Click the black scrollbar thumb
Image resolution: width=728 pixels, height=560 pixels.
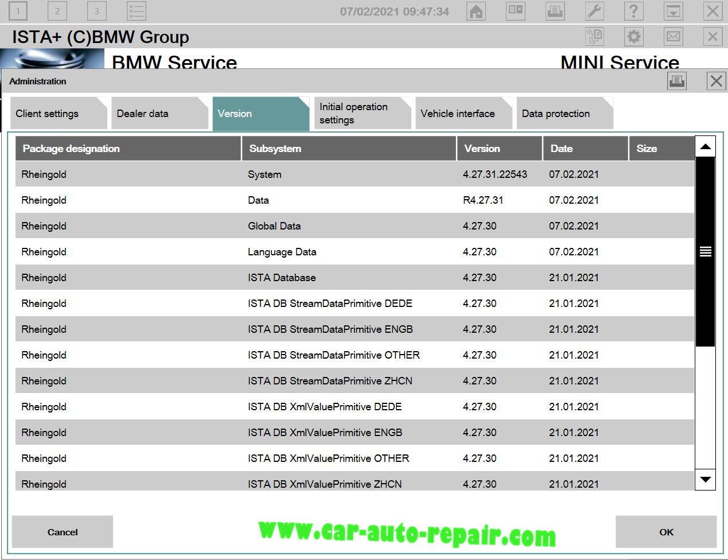tap(705, 251)
